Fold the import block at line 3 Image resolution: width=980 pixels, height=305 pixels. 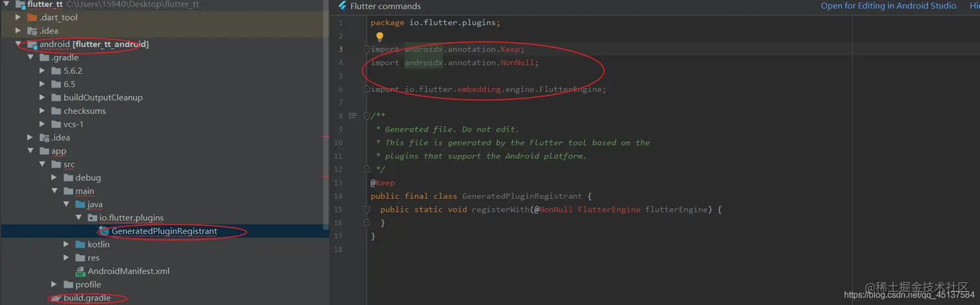click(367, 49)
